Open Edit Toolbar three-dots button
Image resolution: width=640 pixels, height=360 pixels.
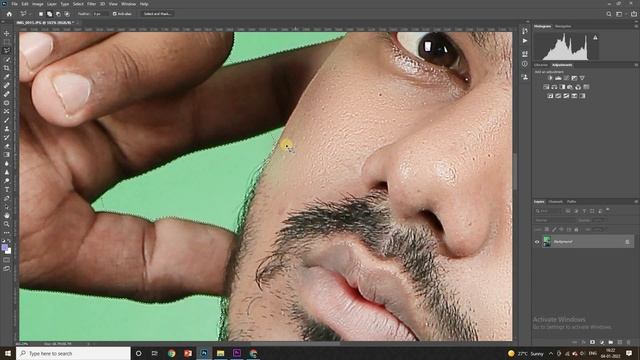click(7, 233)
